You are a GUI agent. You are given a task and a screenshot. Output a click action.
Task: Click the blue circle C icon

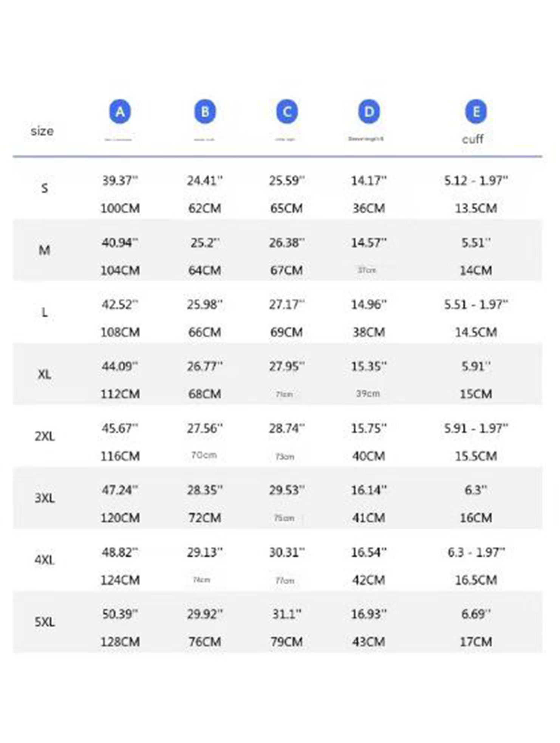coord(287,112)
